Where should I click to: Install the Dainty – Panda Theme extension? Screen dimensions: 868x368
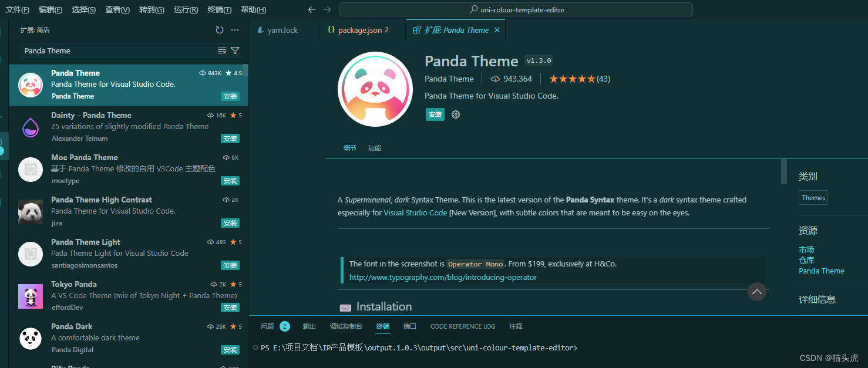tap(230, 139)
